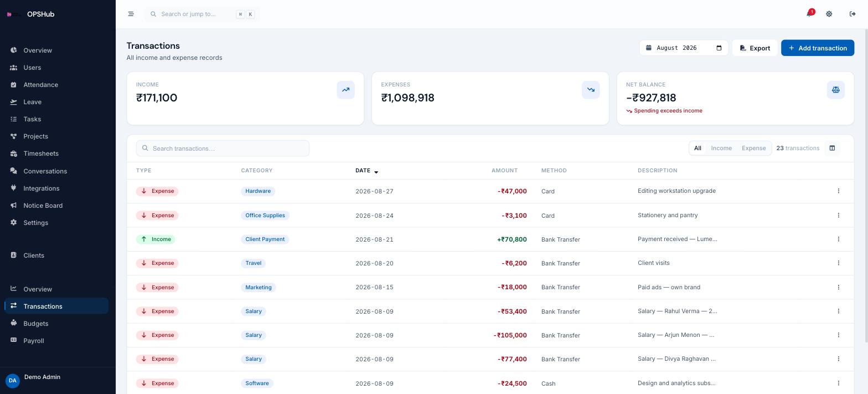Click the Demo Admin user name
Viewport: 868px width, 394px height.
coord(42,377)
